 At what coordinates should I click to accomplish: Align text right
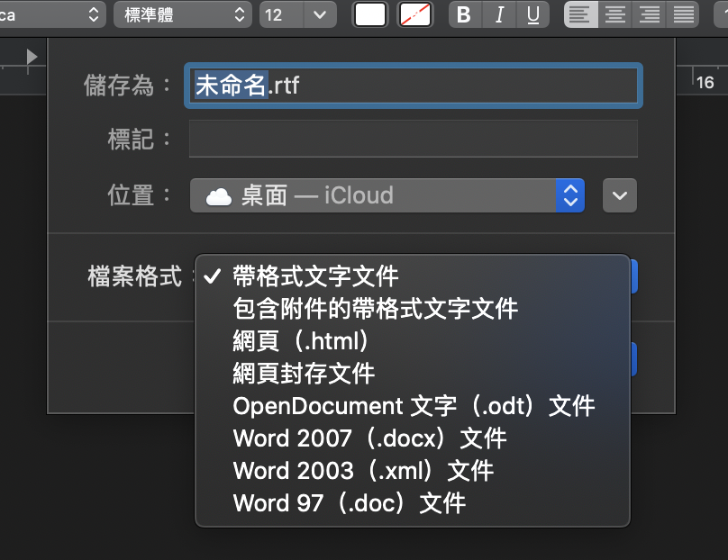(649, 14)
